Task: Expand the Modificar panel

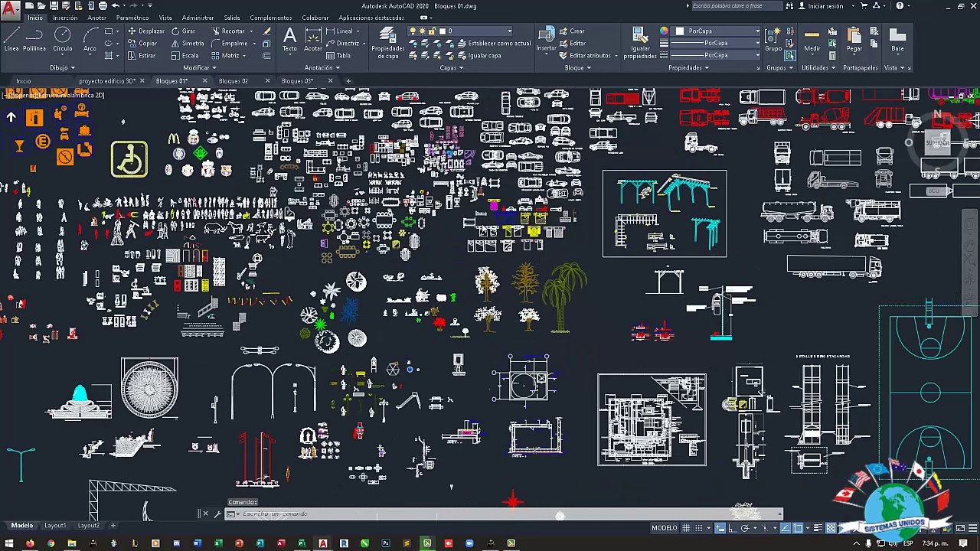Action: pyautogui.click(x=199, y=67)
